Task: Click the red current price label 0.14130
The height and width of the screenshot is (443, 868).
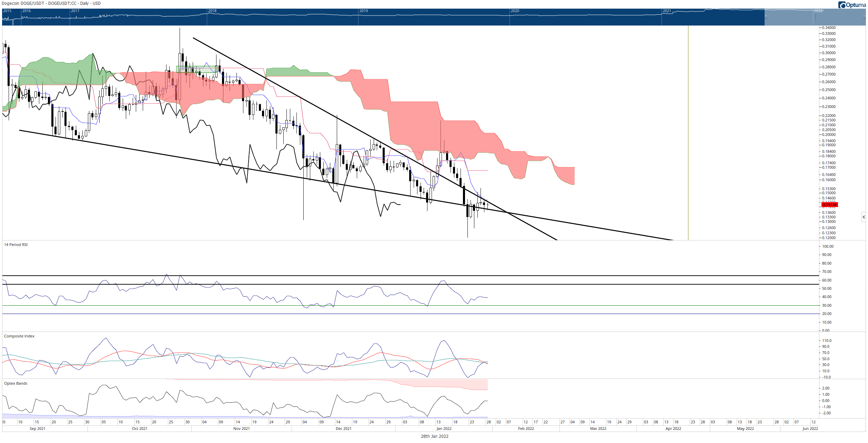Action: pyautogui.click(x=829, y=205)
